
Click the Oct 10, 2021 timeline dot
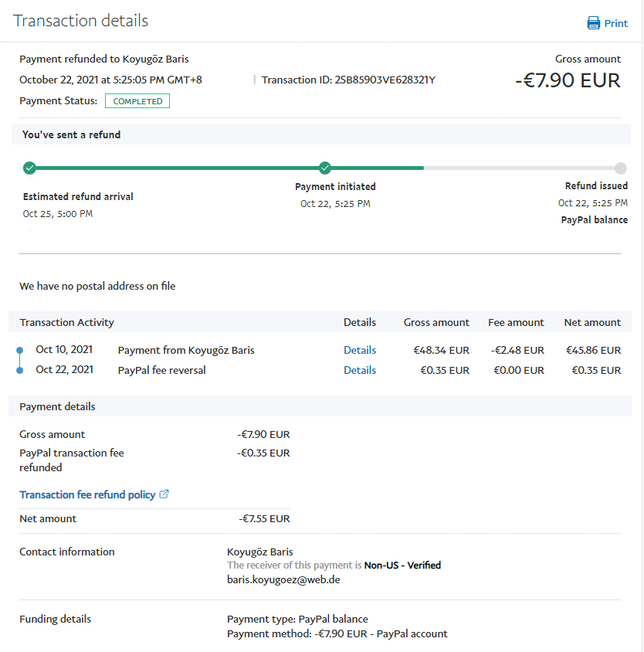coord(19,351)
